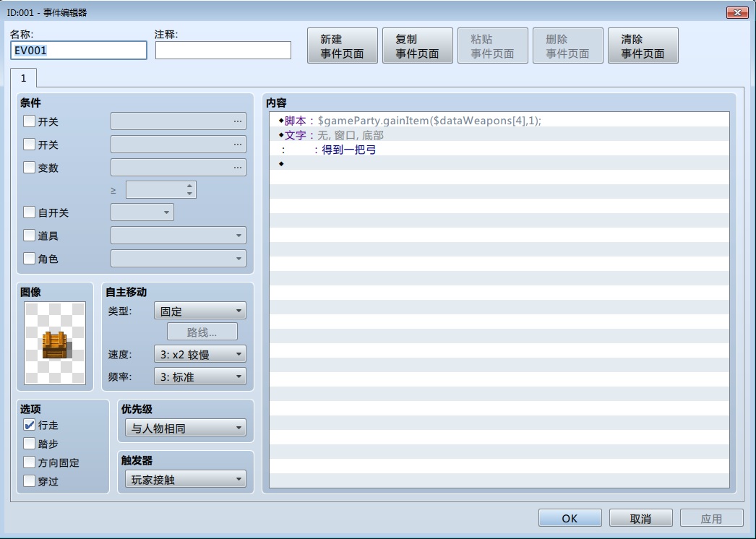This screenshot has height=539, width=756.
Task: Open the 触发器 dropdown showing 玩家接触
Action: click(x=186, y=479)
